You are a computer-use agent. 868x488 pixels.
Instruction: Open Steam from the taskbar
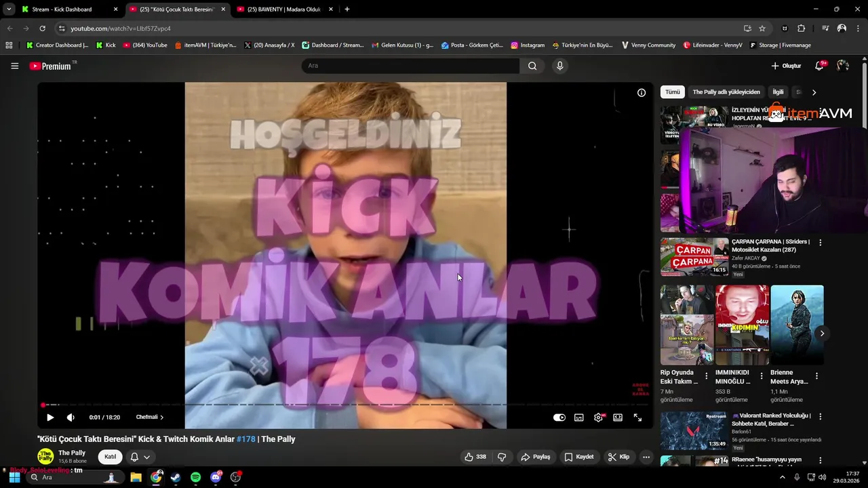tap(176, 477)
